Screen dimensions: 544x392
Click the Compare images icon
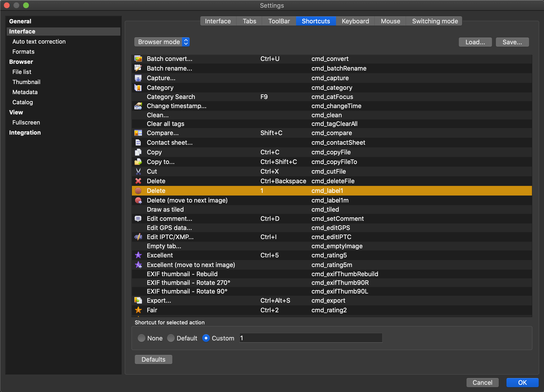138,133
